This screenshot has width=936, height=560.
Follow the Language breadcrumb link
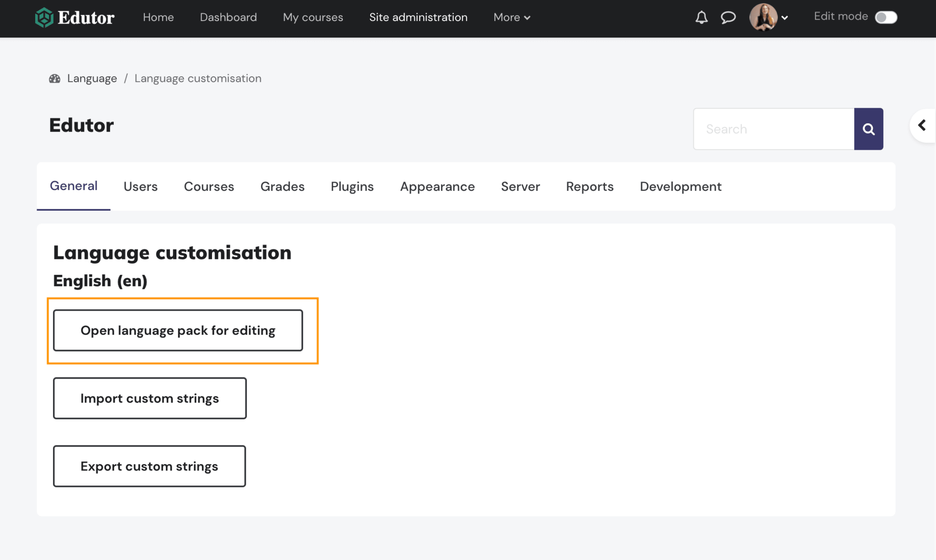92,78
